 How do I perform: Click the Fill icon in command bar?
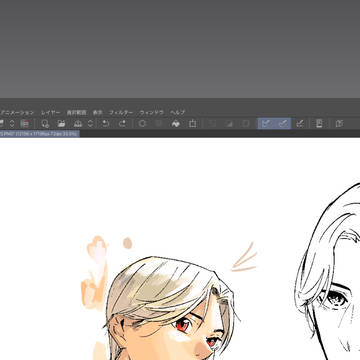pos(176,124)
